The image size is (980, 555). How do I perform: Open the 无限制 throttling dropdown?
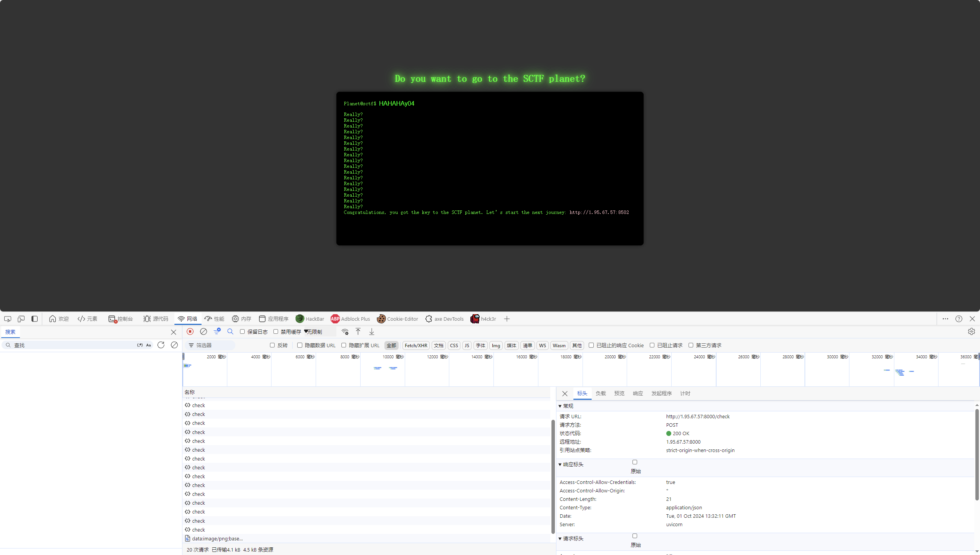[319, 332]
